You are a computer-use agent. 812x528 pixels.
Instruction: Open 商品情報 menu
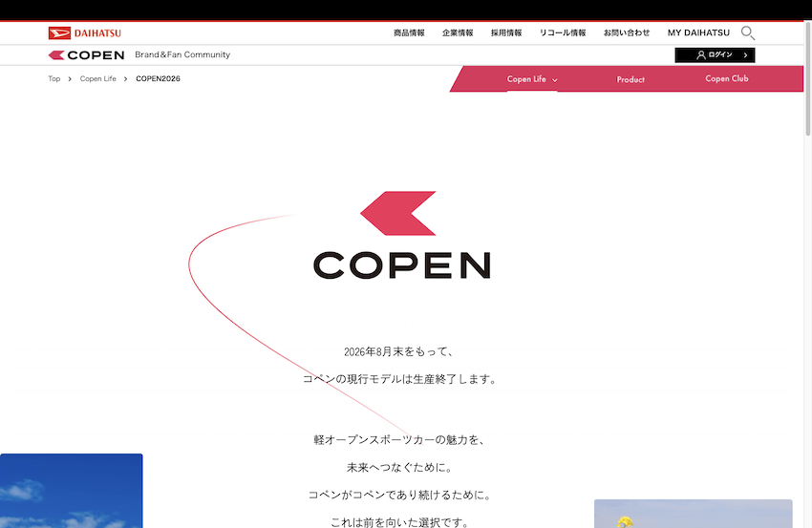409,32
